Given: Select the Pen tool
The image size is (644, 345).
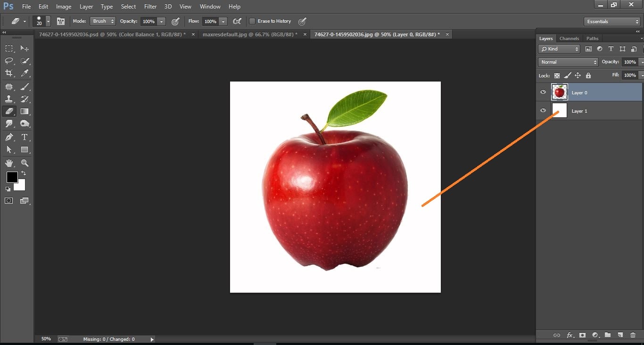Looking at the screenshot, I should click(8, 137).
